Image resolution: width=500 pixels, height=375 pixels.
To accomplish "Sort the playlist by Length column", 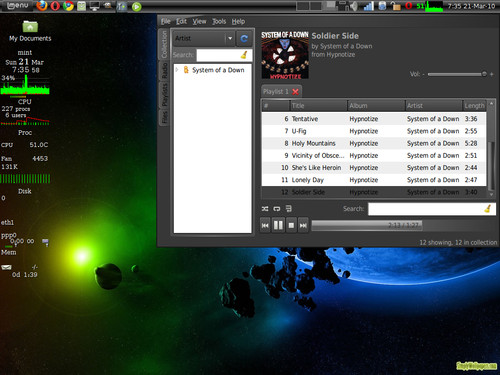I will pyautogui.click(x=474, y=106).
